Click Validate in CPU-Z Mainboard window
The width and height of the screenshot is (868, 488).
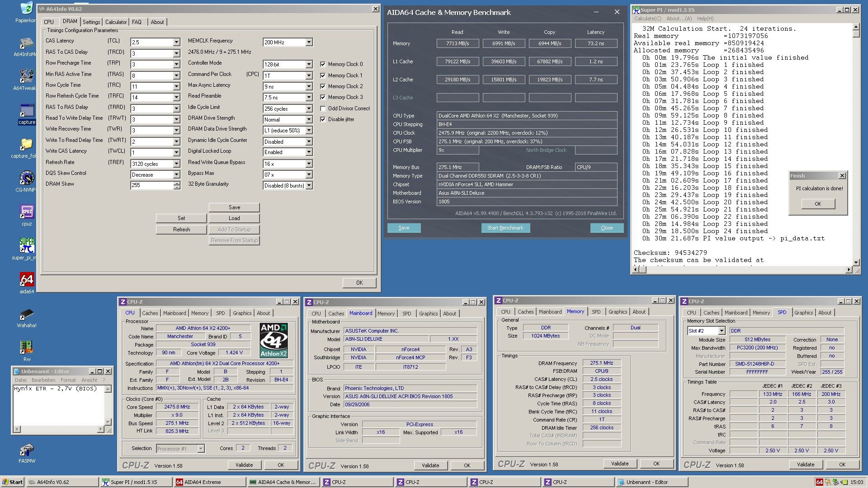pyautogui.click(x=430, y=465)
